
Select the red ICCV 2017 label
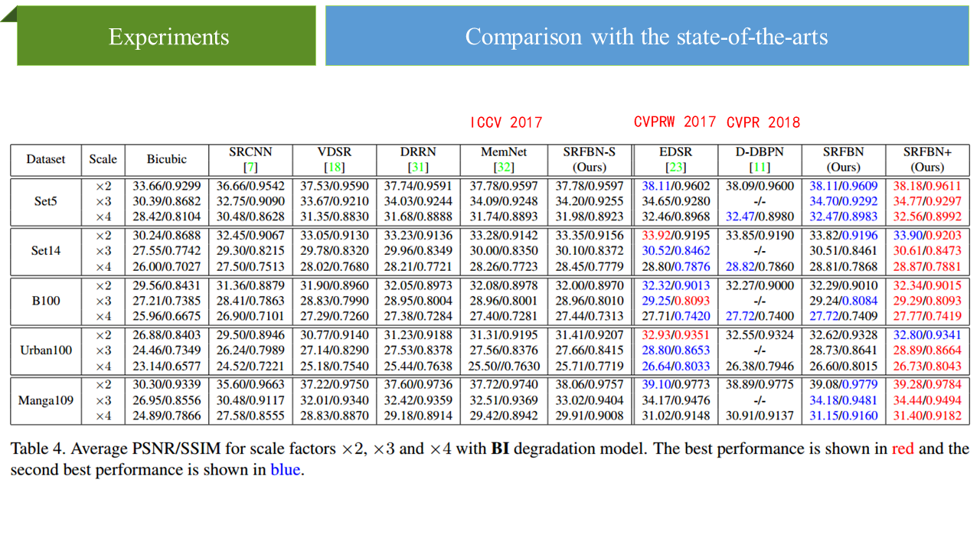[506, 122]
